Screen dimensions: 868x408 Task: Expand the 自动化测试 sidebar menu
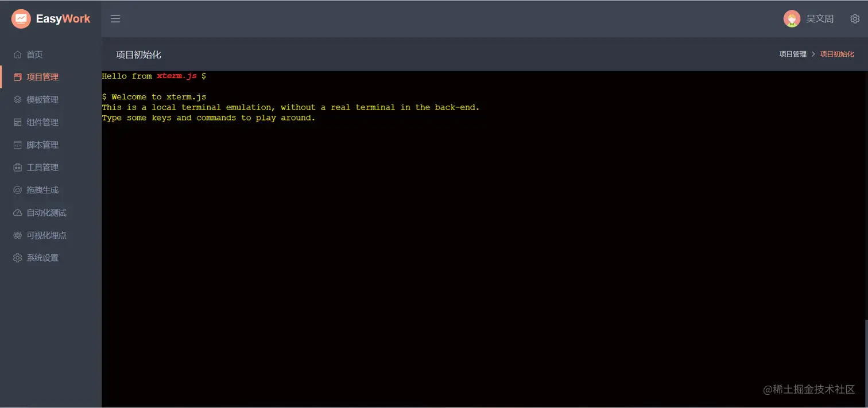51,212
